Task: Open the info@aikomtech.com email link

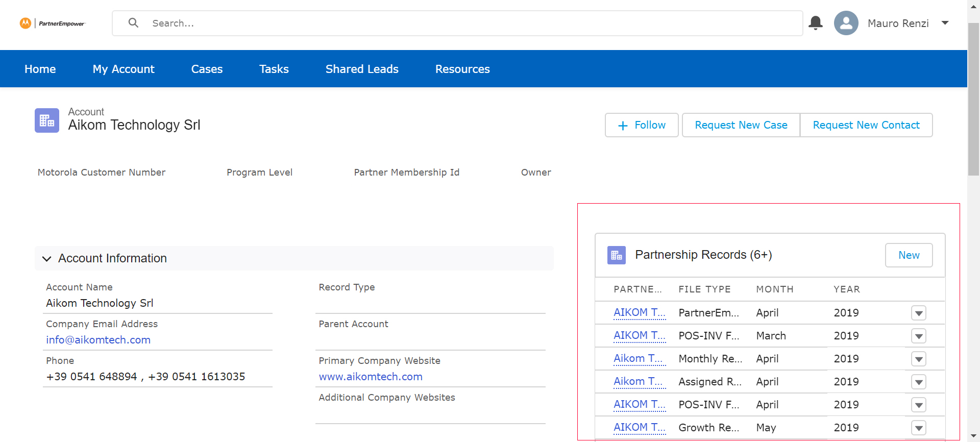Action: click(98, 340)
